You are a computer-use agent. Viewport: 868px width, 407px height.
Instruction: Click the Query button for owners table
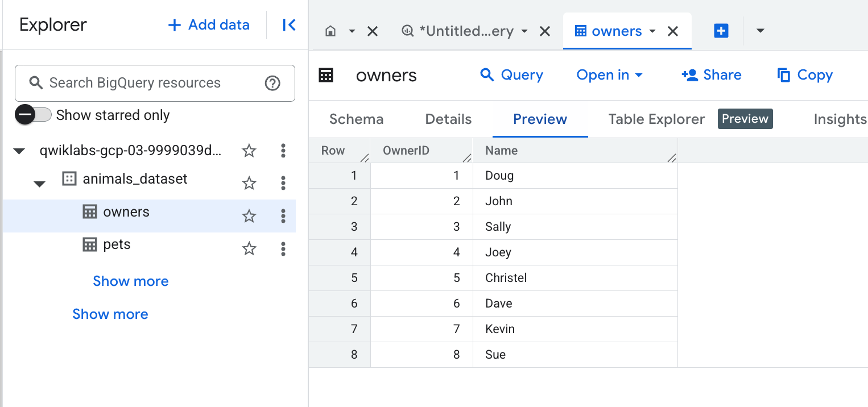[x=511, y=75]
